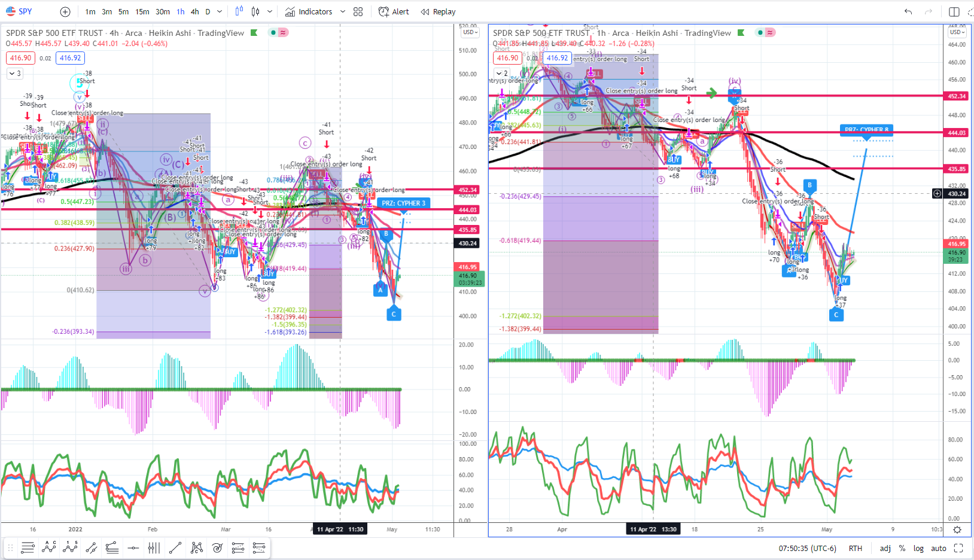Open USD currency dropdown on 4h chart
974x560 pixels.
(x=470, y=32)
